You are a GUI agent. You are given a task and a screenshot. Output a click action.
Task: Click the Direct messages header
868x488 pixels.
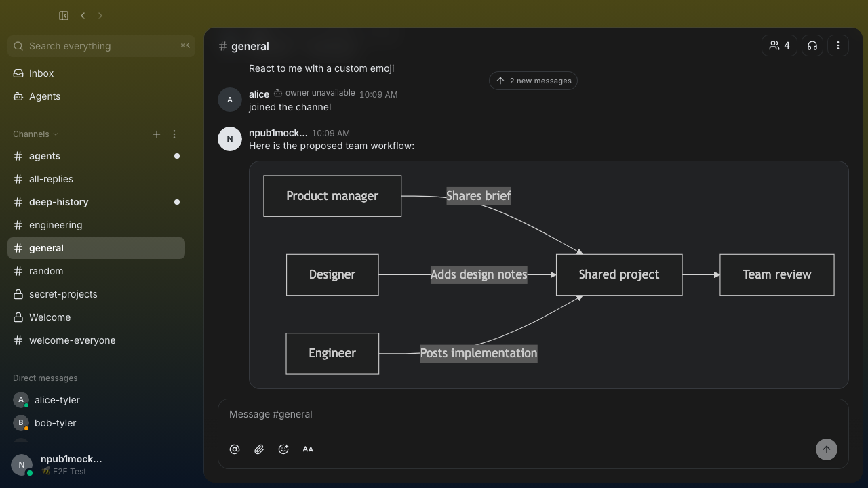pos(45,378)
